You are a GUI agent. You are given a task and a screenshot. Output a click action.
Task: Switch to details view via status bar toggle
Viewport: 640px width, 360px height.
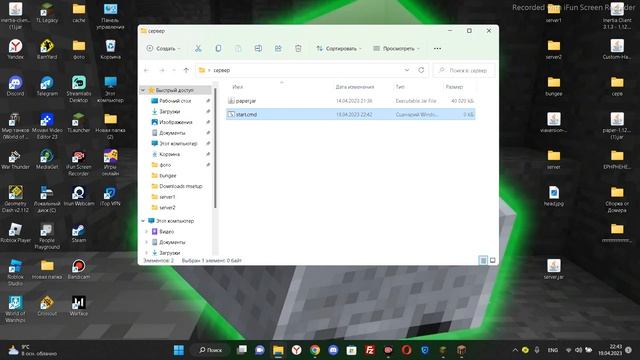tap(483, 260)
